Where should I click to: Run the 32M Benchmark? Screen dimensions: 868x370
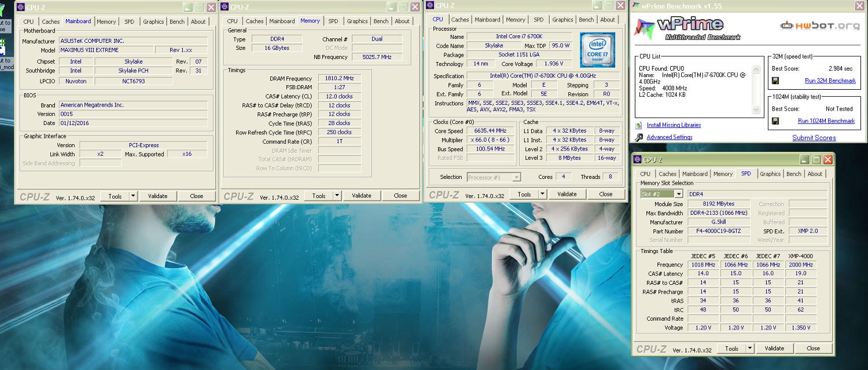click(x=830, y=81)
